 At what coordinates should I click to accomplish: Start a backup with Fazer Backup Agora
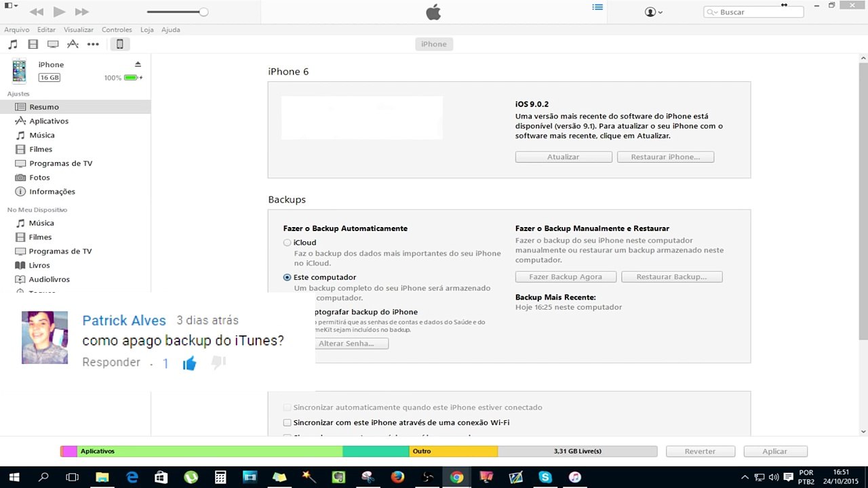566,277
